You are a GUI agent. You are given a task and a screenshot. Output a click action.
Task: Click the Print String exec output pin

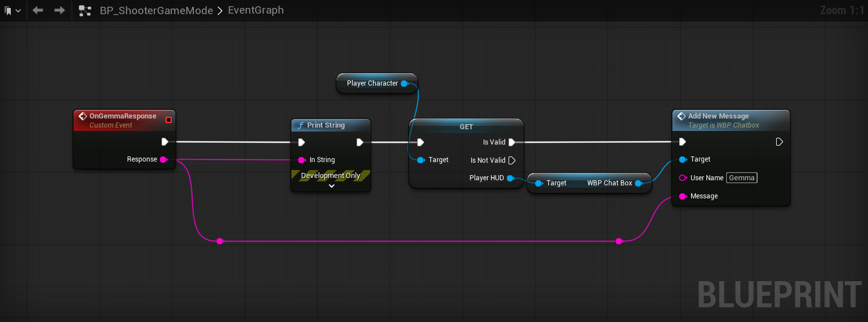coord(360,142)
